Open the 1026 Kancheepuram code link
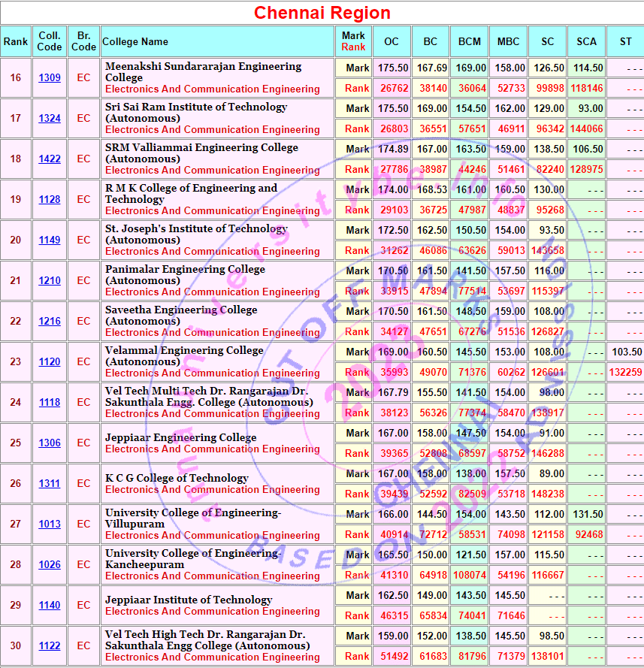The image size is (644, 668). pos(50,564)
